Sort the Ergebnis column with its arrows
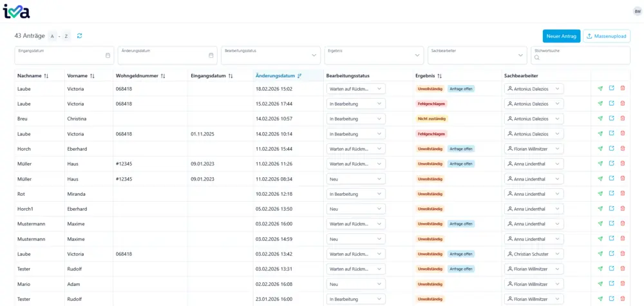 439,76
